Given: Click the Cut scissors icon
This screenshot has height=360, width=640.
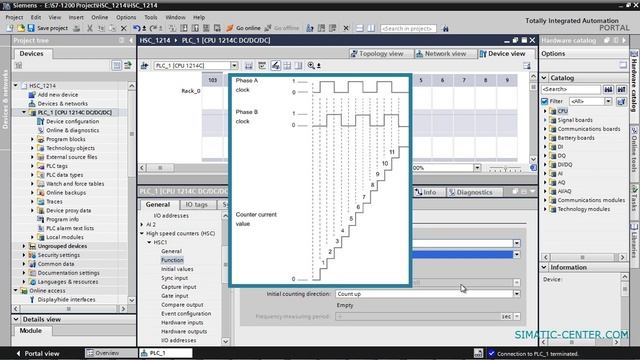Looking at the screenshot, I should pyautogui.click(x=90, y=28).
